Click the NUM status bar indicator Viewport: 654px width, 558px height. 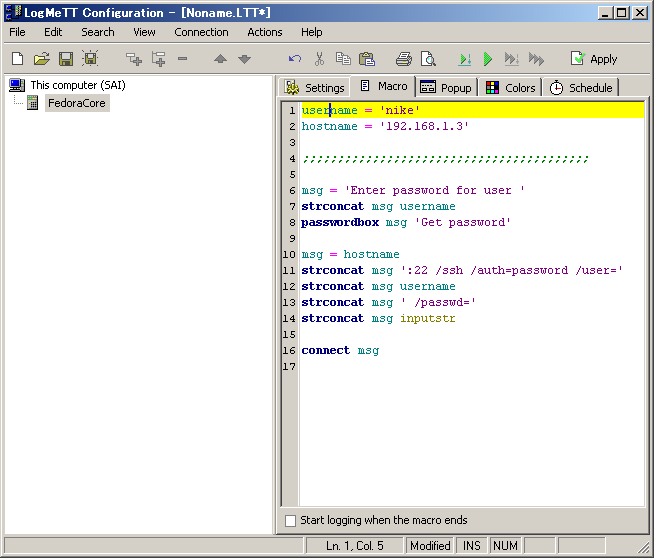[x=505, y=546]
